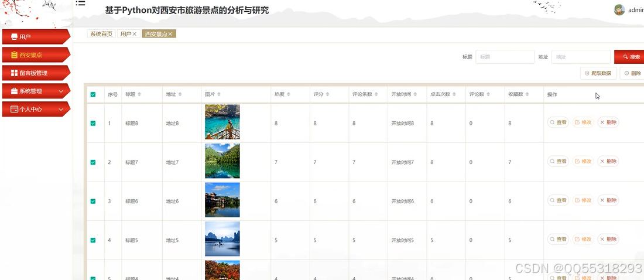The height and width of the screenshot is (280, 644).
Task: Open the thumbnail image of row 标题5
Action: [222, 239]
